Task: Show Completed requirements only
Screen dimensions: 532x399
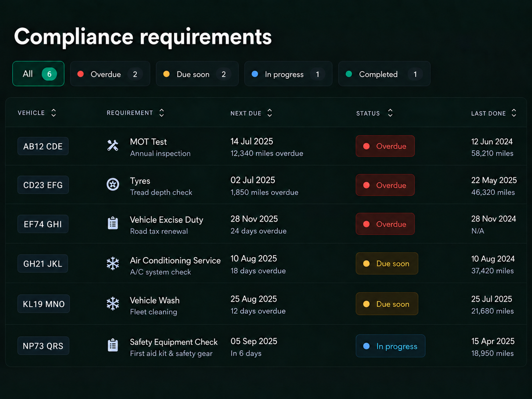Action: coord(384,74)
